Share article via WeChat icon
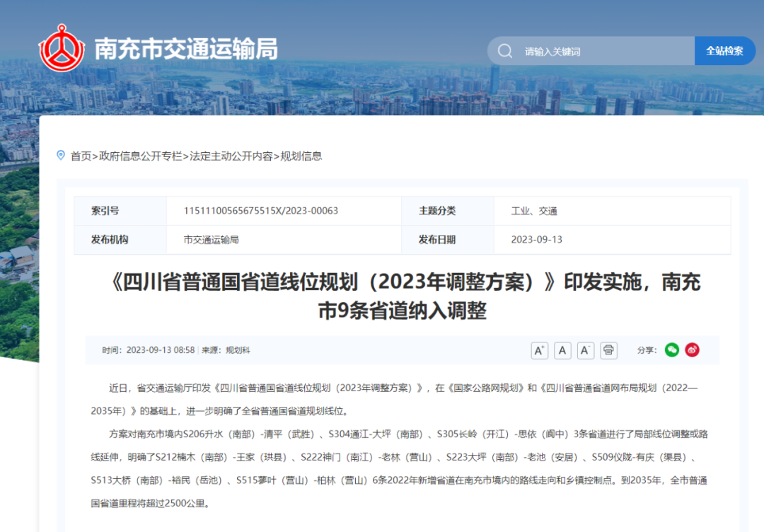Screen dimensions: 764x532 click(672, 349)
